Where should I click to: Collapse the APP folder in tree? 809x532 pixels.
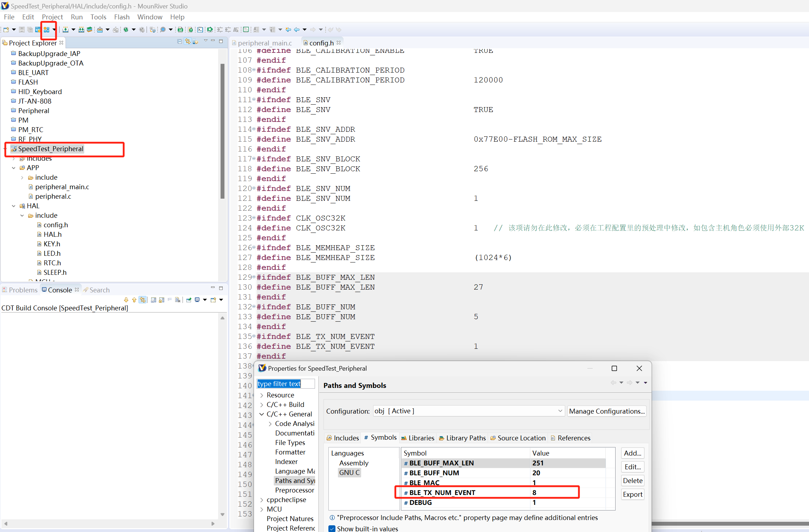pos(14,168)
